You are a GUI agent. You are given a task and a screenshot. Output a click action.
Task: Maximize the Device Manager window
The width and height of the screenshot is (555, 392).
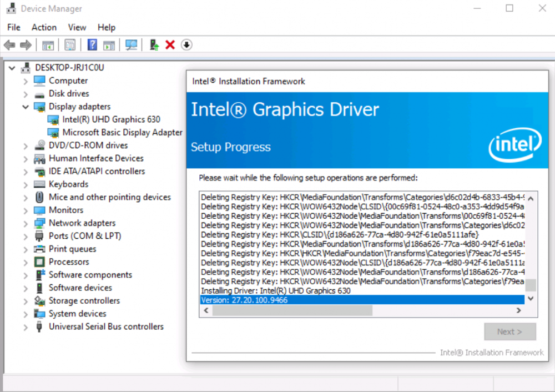click(x=509, y=8)
